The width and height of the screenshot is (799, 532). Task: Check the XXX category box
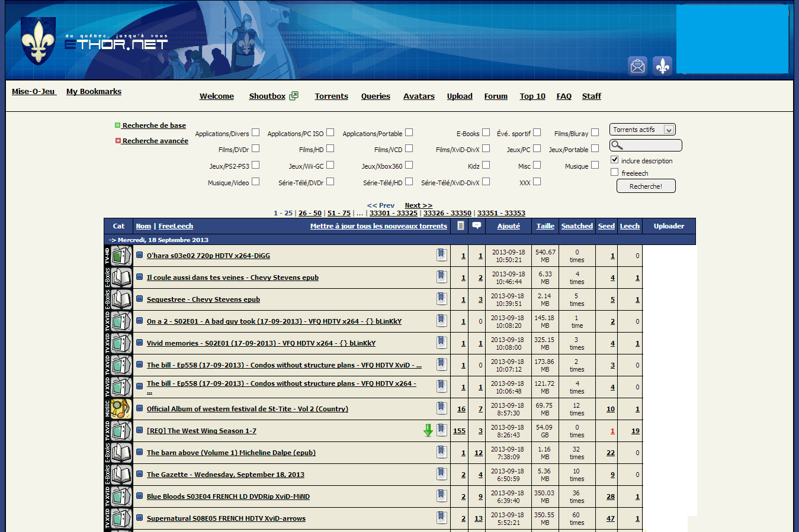point(537,182)
